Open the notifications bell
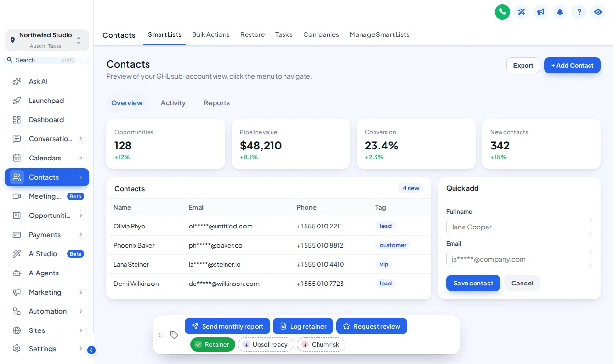Image resolution: width=613 pixels, height=364 pixels. click(x=560, y=12)
